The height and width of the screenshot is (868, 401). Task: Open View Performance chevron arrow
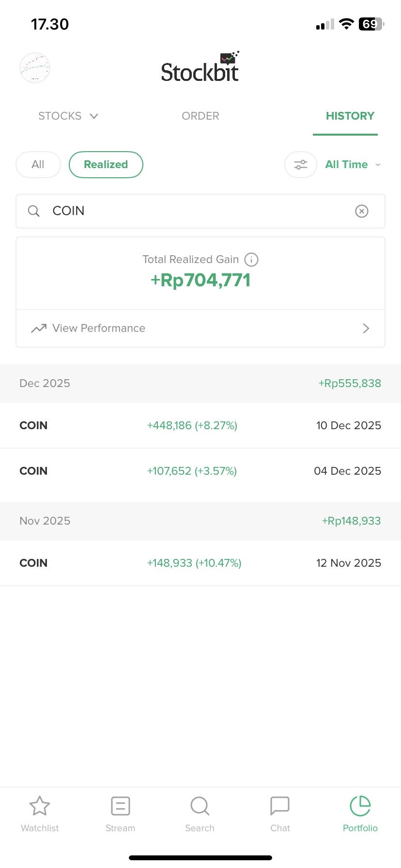point(366,328)
